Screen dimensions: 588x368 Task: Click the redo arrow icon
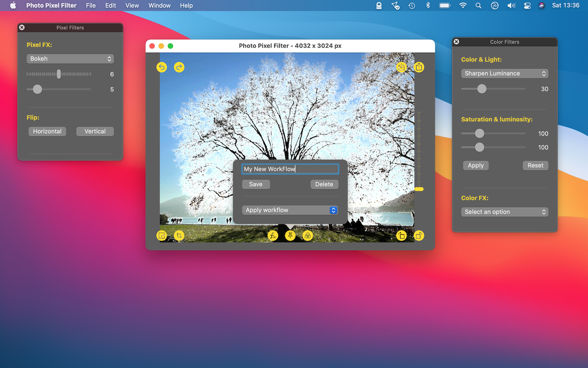tap(179, 67)
